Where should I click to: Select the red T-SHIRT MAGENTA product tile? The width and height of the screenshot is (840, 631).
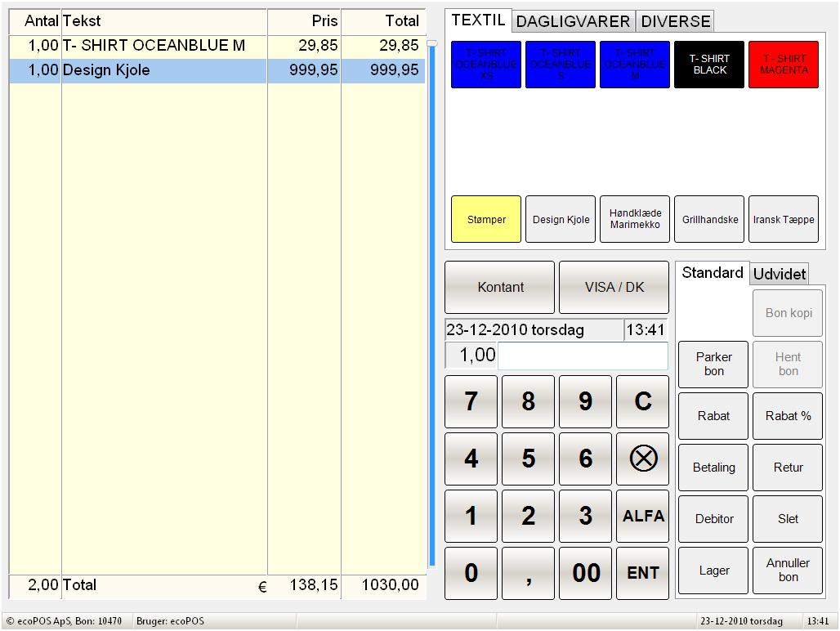tap(783, 65)
